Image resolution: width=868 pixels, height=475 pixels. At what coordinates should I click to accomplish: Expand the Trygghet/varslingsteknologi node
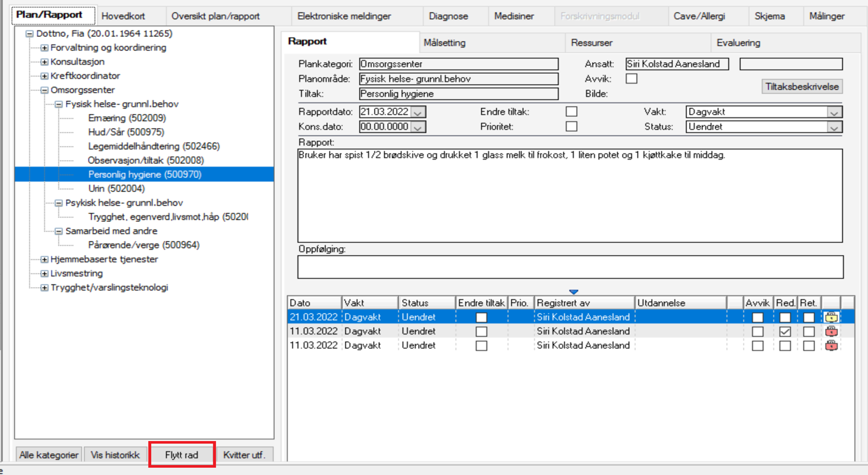(44, 287)
